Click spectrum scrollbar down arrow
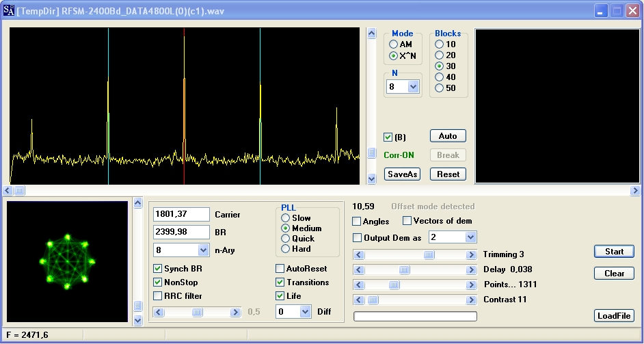This screenshot has width=644, height=344. 372,178
